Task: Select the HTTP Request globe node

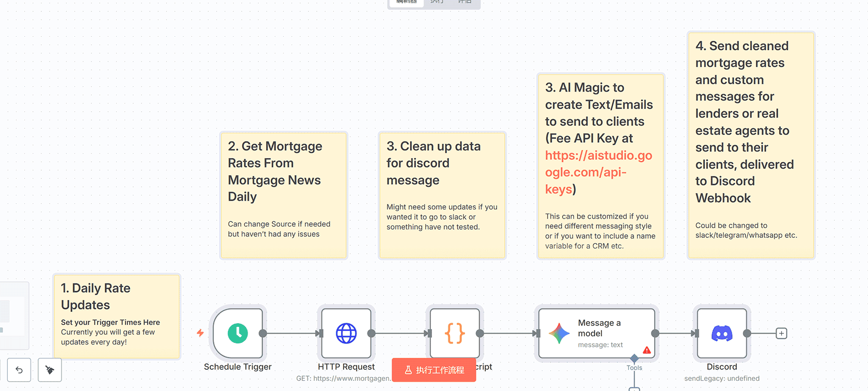Action: tap(346, 334)
